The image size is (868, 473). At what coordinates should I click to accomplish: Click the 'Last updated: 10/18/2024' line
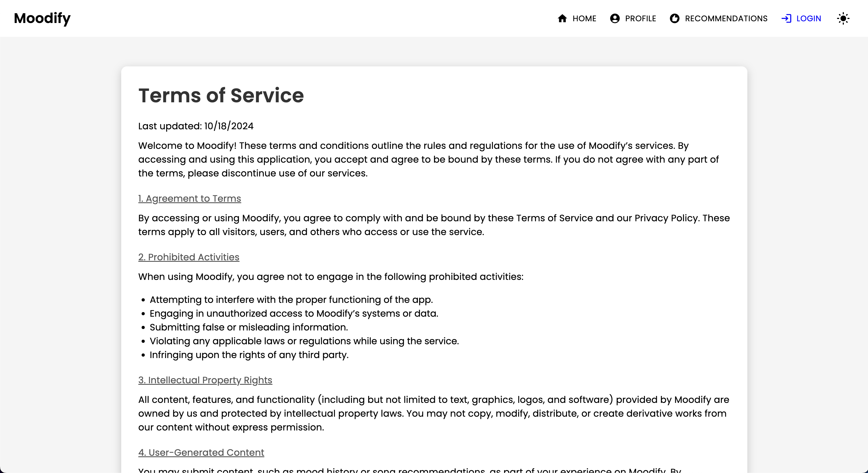(195, 126)
